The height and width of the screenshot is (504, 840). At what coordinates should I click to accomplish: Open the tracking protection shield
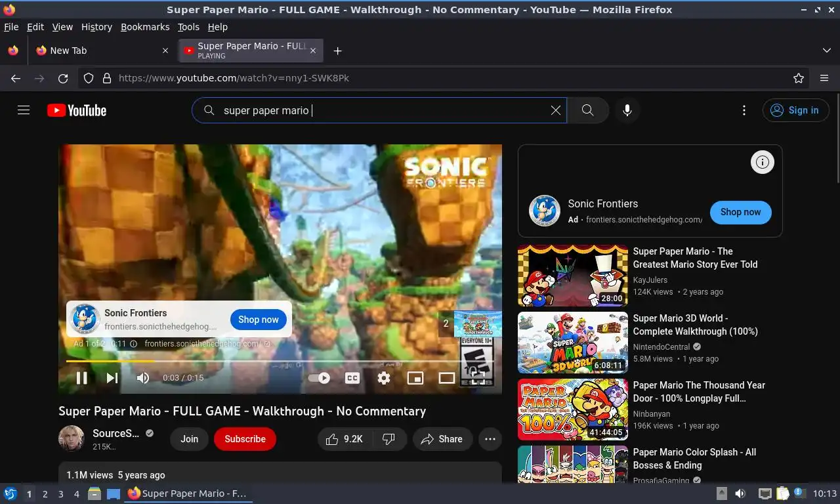(89, 78)
